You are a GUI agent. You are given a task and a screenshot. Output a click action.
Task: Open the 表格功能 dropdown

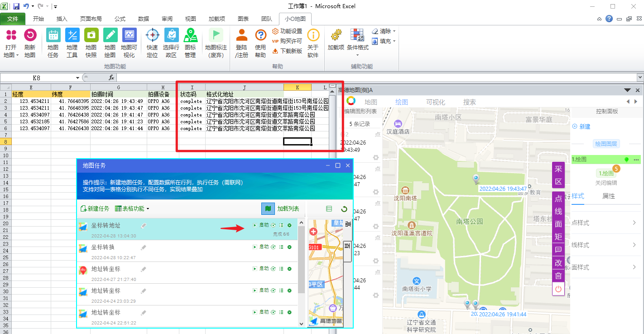[x=132, y=208]
